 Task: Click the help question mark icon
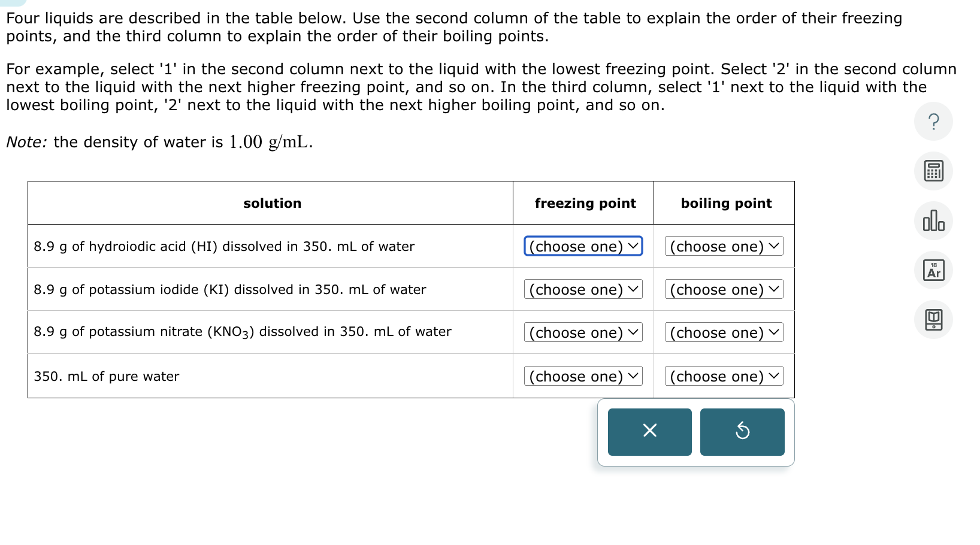(x=933, y=121)
